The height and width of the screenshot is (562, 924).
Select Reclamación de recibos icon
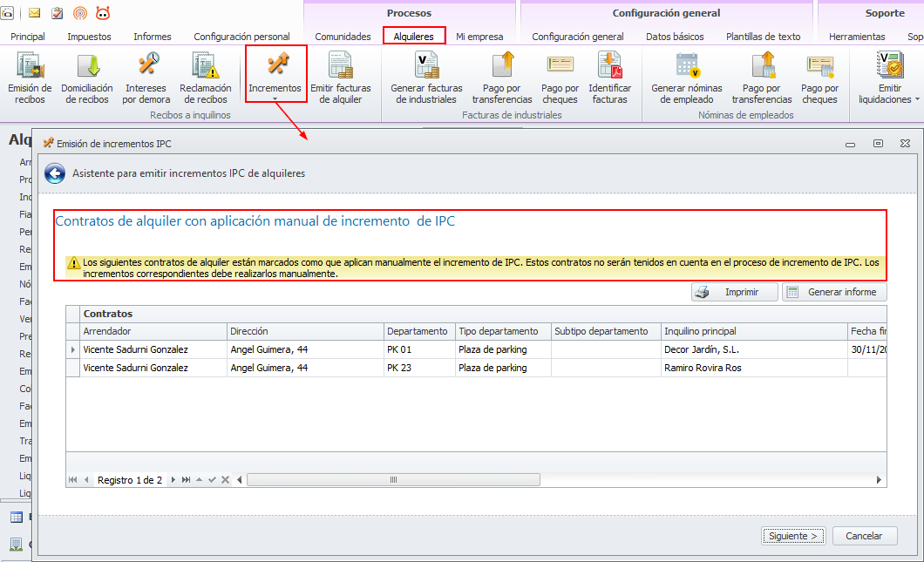pos(205,78)
